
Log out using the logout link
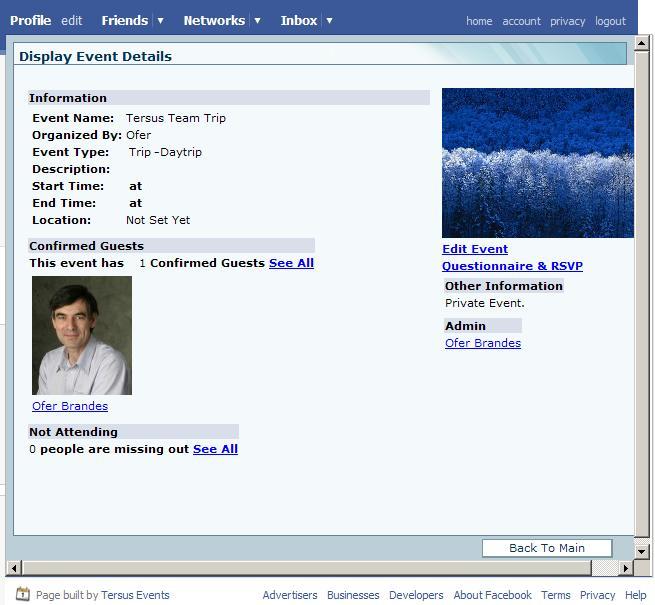point(610,21)
